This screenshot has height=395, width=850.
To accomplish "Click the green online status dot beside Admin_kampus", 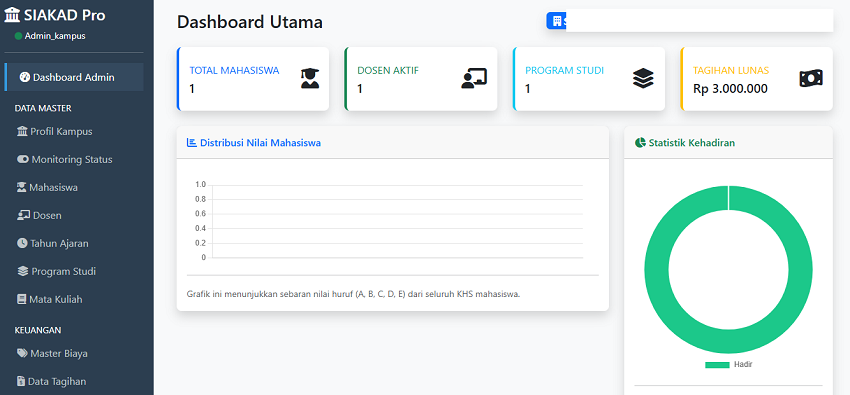I will point(18,36).
